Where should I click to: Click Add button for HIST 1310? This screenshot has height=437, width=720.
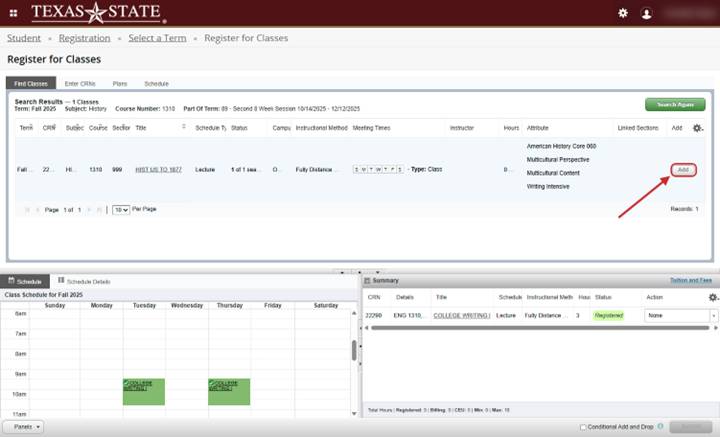click(683, 170)
